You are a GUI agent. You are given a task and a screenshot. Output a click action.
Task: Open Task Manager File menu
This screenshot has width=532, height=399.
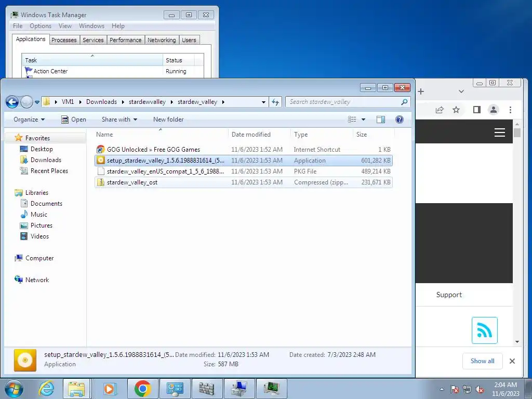pyautogui.click(x=18, y=26)
